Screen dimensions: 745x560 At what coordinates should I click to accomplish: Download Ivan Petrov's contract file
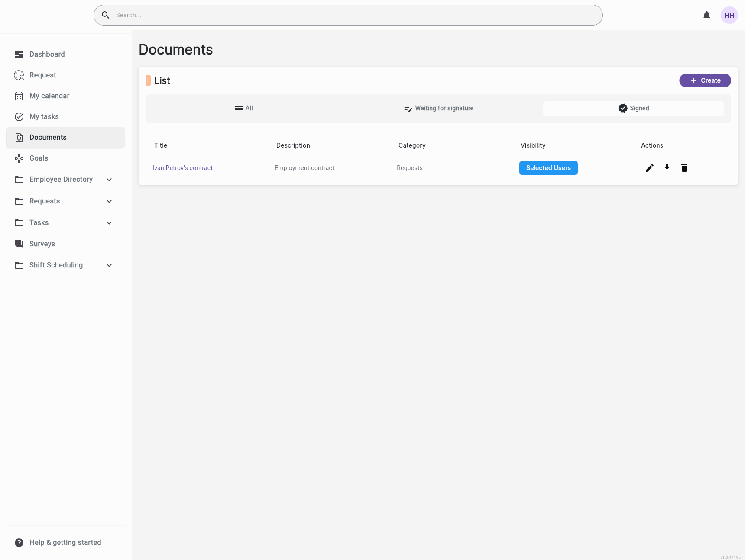pos(667,168)
